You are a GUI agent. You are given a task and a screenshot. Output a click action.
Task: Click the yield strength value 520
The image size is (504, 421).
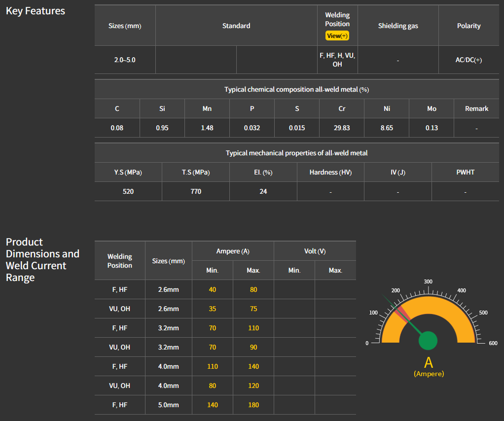(128, 191)
